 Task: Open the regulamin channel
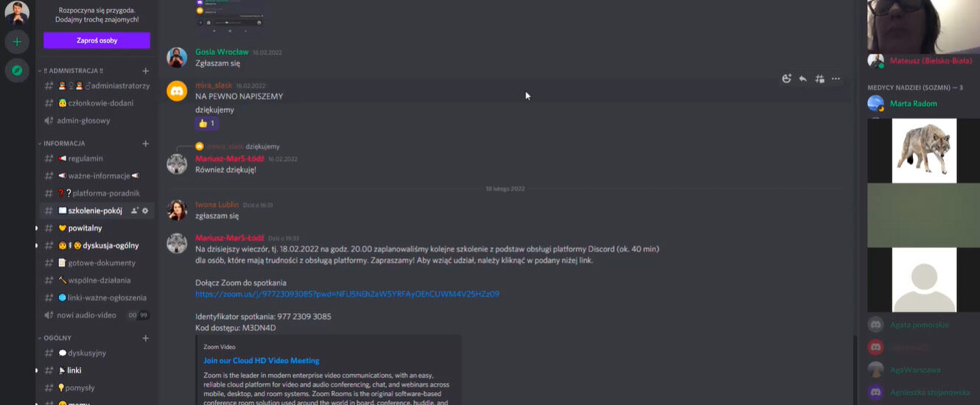[96, 158]
